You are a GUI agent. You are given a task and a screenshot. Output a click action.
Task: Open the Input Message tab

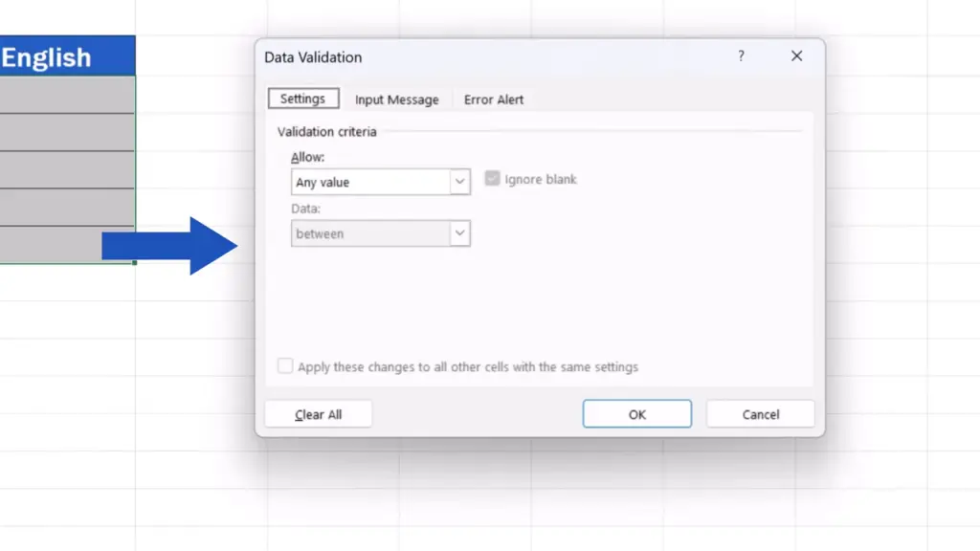[396, 99]
